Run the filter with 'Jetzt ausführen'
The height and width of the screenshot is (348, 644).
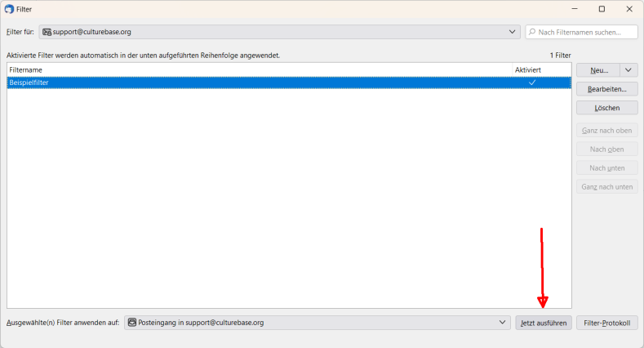[x=544, y=323]
